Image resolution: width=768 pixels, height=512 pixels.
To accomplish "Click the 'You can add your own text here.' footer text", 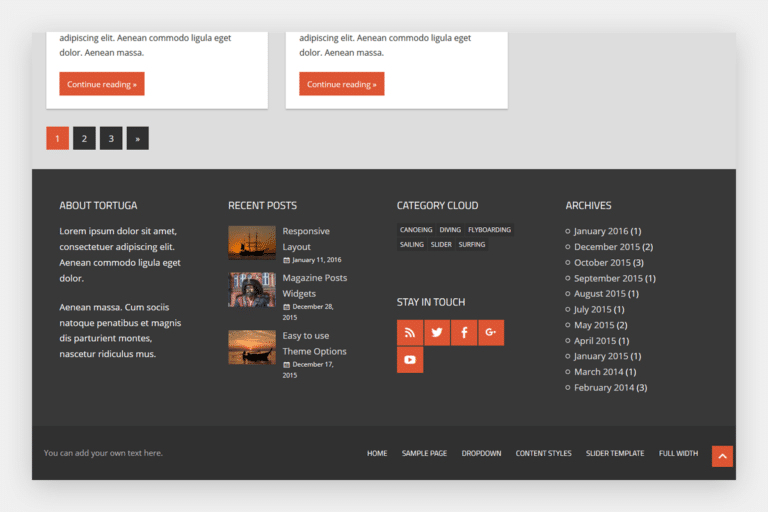I will point(103,453).
